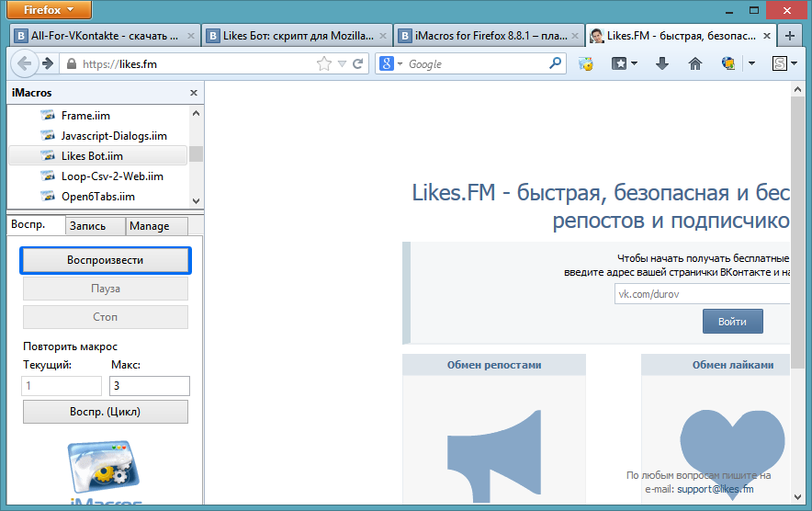812x511 pixels.
Task: Click the Пауза button
Action: pos(106,289)
